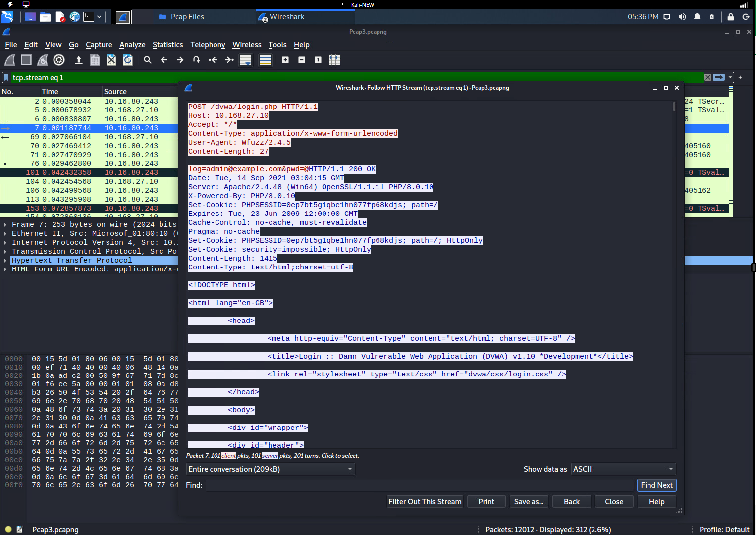
Task: Save this capture file
Action: [95, 60]
